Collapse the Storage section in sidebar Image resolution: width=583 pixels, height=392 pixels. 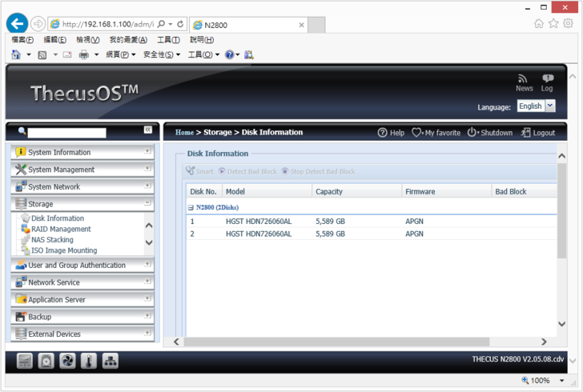tap(147, 204)
